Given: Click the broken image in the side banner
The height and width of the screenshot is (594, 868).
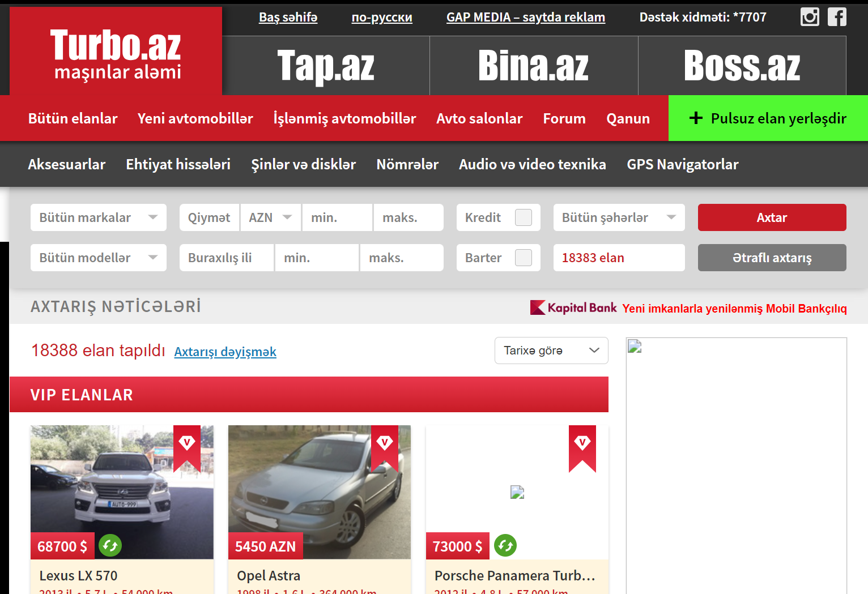Looking at the screenshot, I should (x=635, y=346).
